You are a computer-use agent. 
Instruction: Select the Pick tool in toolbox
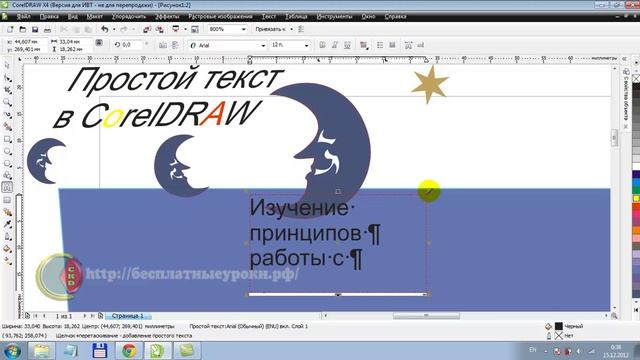coord(7,65)
